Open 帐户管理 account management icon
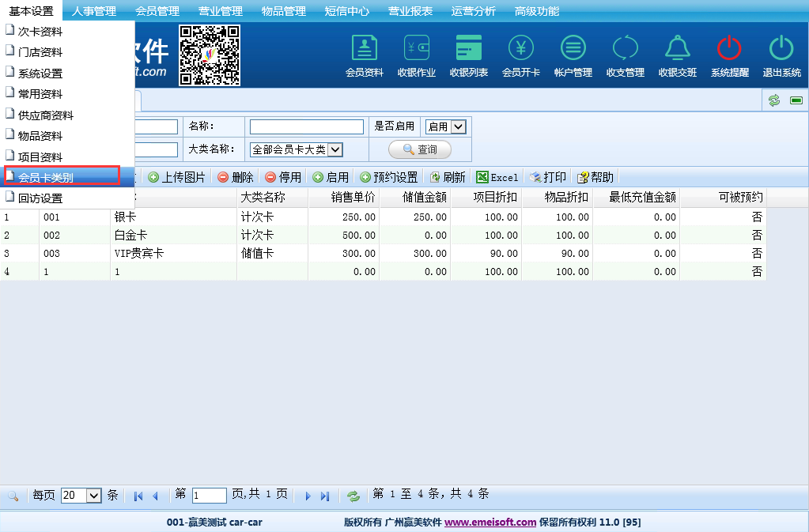This screenshot has height=532, width=809. (573, 55)
